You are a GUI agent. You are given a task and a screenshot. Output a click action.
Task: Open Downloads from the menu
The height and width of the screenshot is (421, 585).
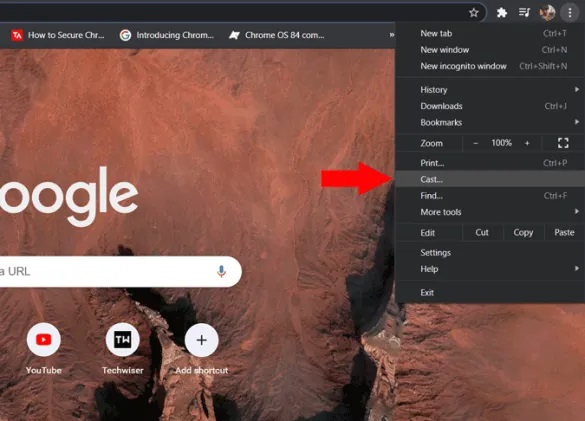490,106
